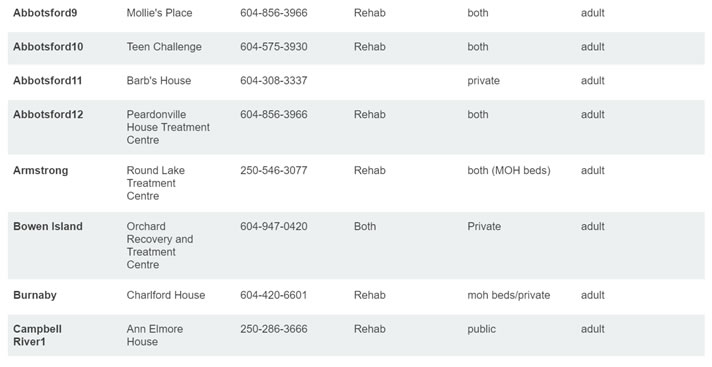Select Orchard Recovery and Treatment Centre
This screenshot has height=367, width=712.
click(160, 245)
